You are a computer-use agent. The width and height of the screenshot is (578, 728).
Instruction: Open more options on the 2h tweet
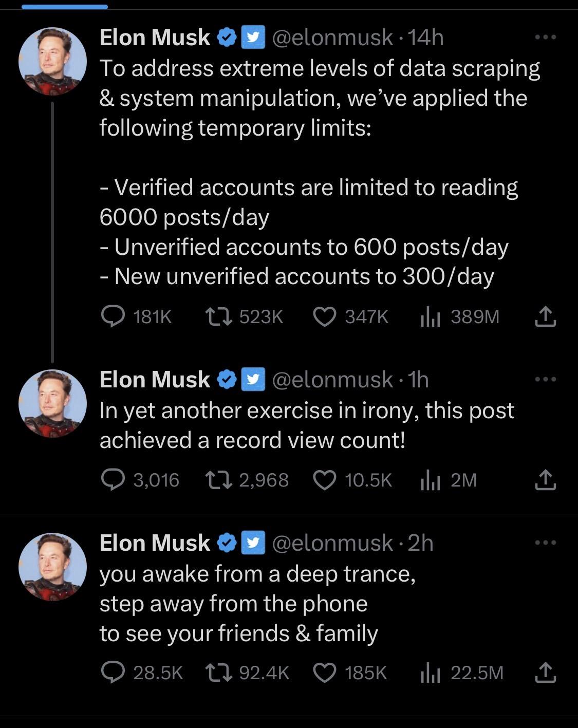pos(545,543)
